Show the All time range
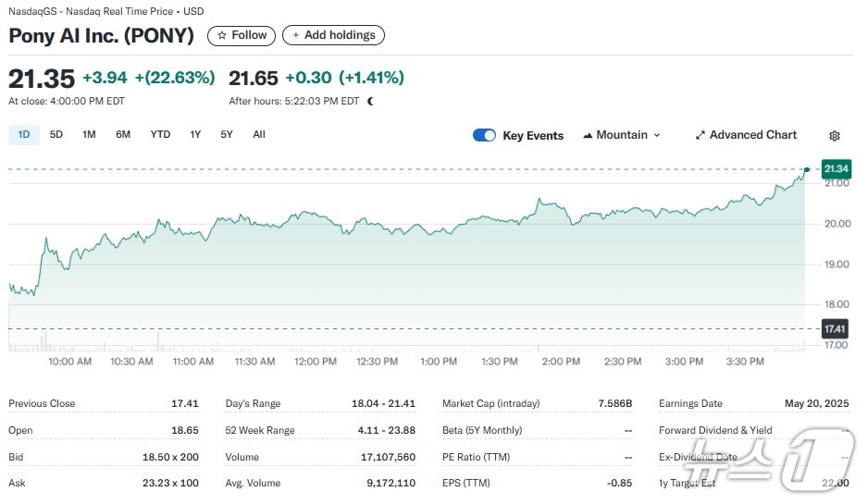The height and width of the screenshot is (504, 867). pos(259,135)
